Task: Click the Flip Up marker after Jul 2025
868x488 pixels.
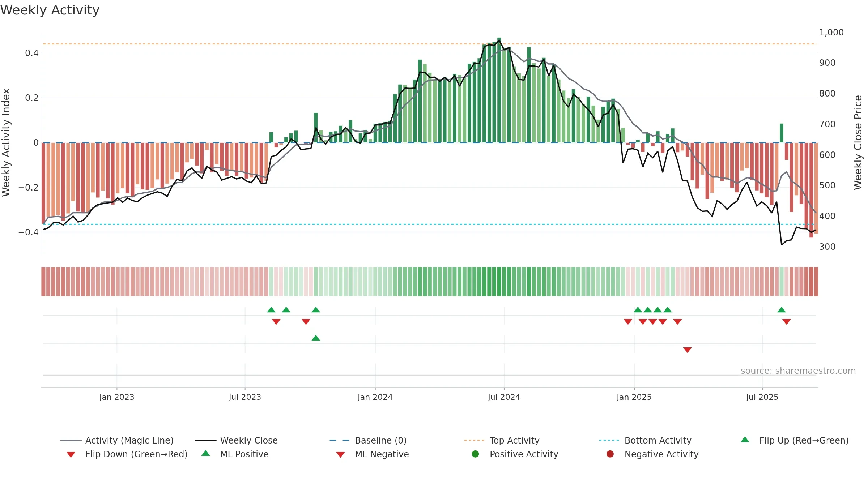Action: pos(782,310)
